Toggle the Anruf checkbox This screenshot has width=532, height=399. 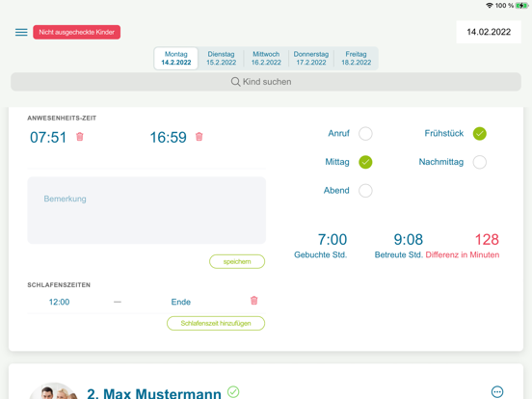pyautogui.click(x=365, y=134)
